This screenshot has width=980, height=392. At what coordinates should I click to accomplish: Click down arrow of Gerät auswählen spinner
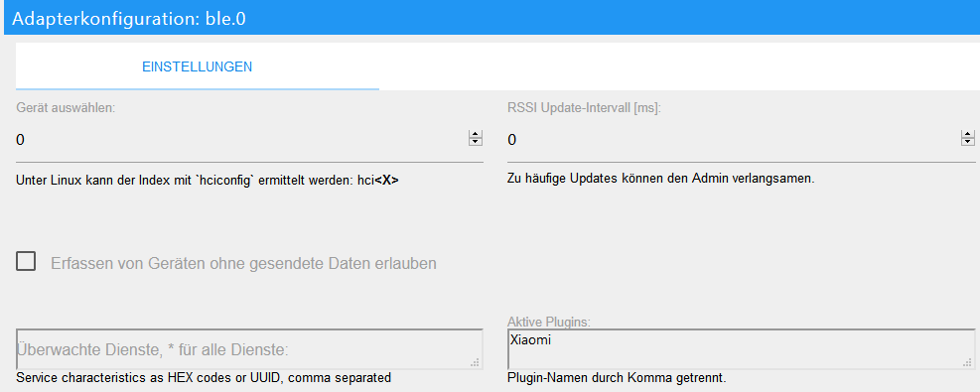476,142
